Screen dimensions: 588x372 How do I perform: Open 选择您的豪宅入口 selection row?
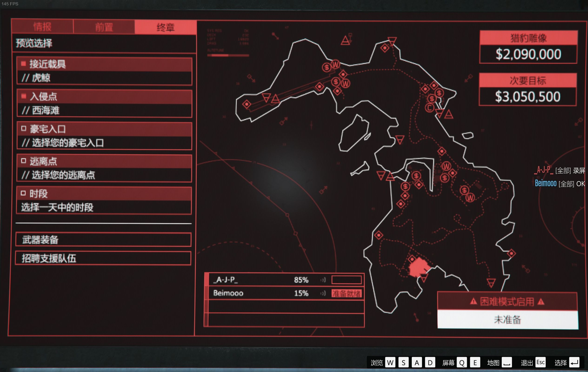pos(105,143)
